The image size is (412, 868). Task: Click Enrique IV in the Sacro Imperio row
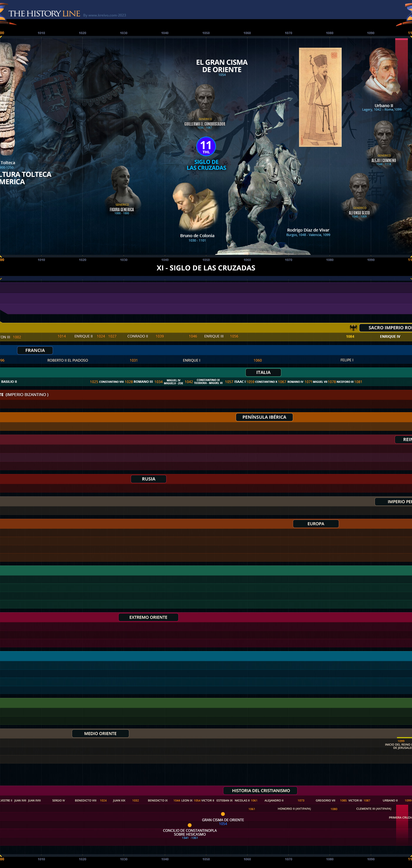(x=390, y=337)
